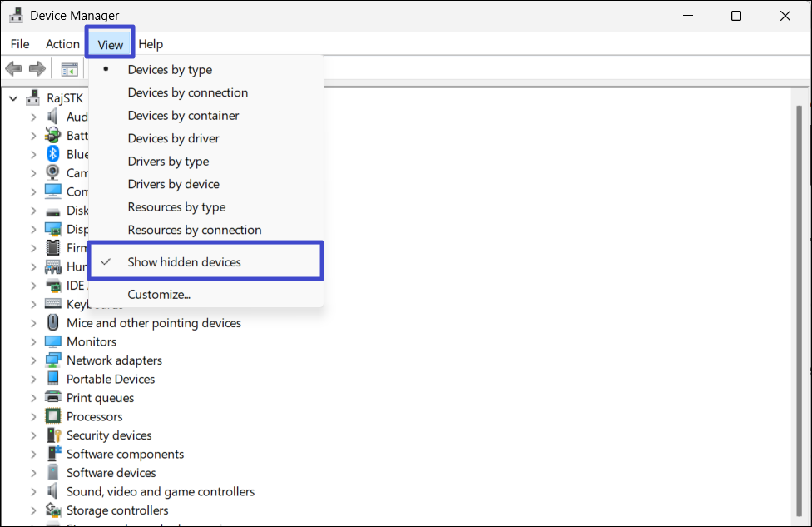This screenshot has height=527, width=812.
Task: Select the Software components entry
Action: click(x=125, y=454)
